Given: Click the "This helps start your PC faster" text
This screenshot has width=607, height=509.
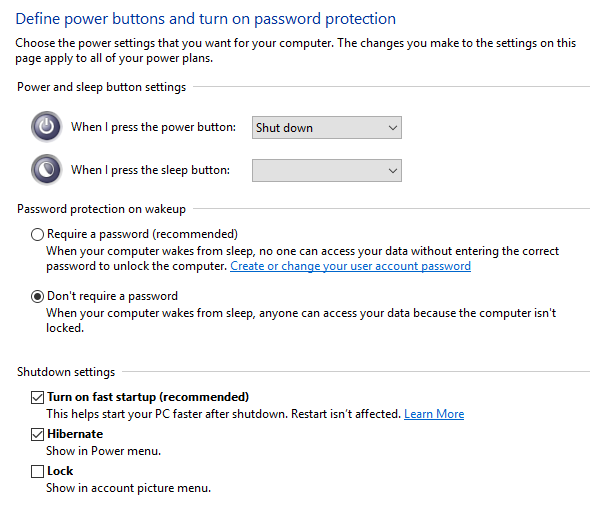Looking at the screenshot, I should (x=223, y=414).
